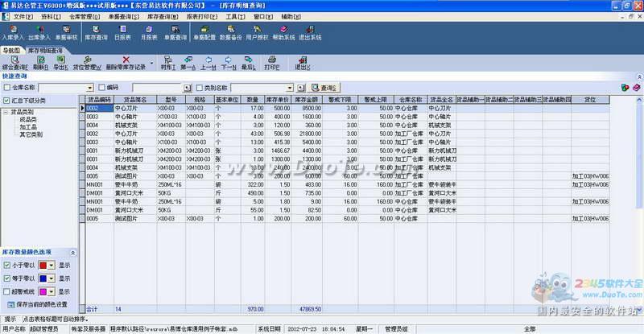Click 保存当前的颜色设置 button
644x334 pixels.
pos(40,304)
